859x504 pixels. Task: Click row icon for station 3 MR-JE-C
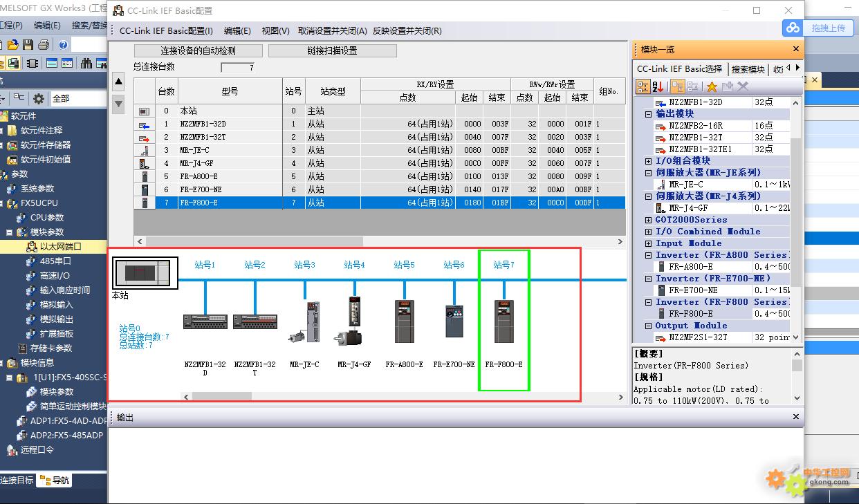pos(144,150)
